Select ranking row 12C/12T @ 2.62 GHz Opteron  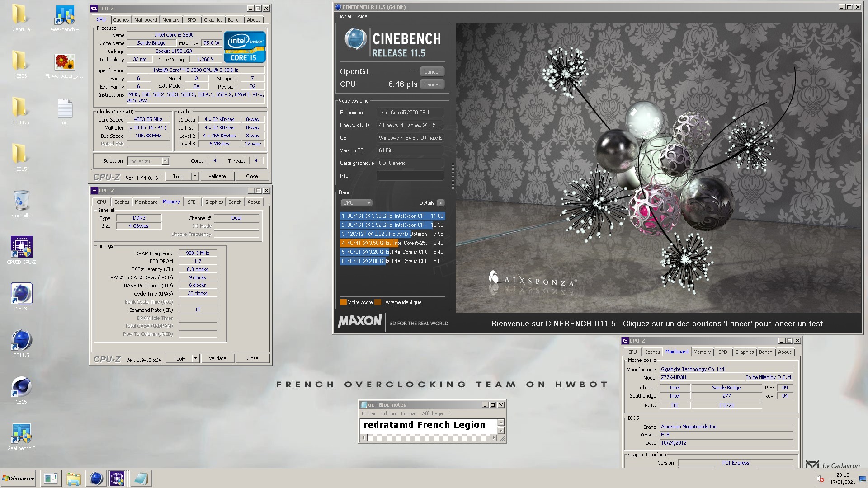pyautogui.click(x=392, y=234)
